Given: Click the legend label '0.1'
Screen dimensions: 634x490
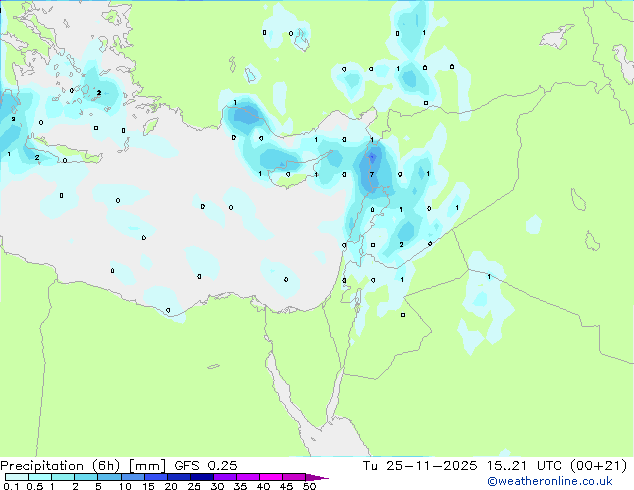Looking at the screenshot, I should (11, 486).
